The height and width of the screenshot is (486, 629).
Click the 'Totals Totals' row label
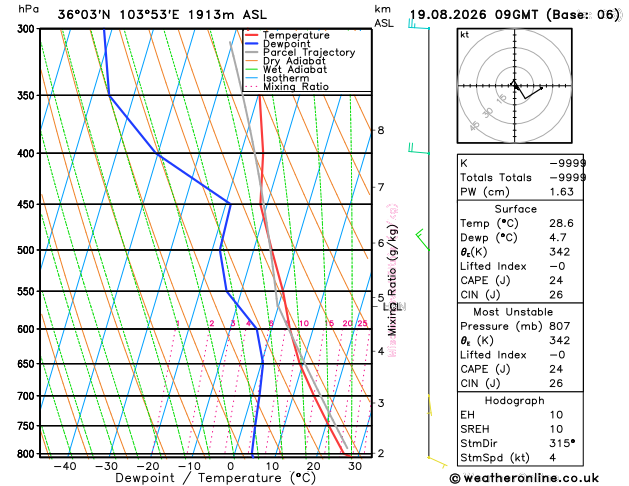(x=496, y=178)
